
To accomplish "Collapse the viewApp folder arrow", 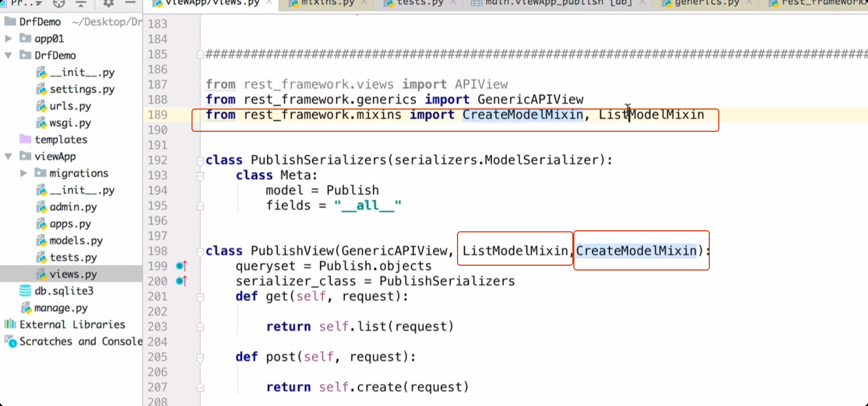I will coord(8,156).
